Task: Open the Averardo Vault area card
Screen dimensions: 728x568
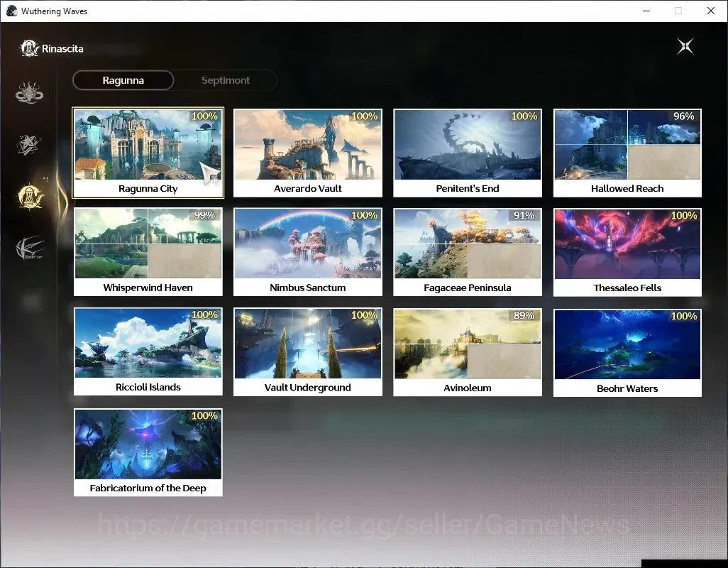Action: point(308,153)
